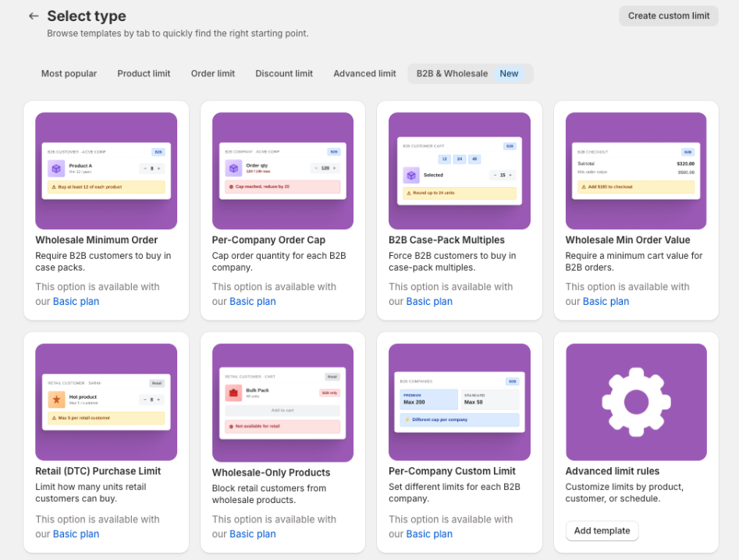Image resolution: width=739 pixels, height=560 pixels.
Task: Click "Max 5 per retail customer" warning
Action: (106, 418)
